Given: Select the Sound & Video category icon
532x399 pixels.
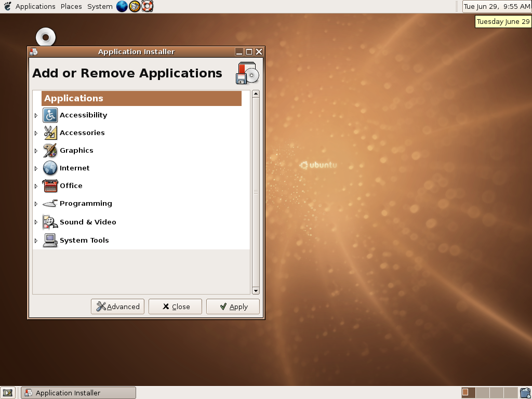Looking at the screenshot, I should 50,221.
